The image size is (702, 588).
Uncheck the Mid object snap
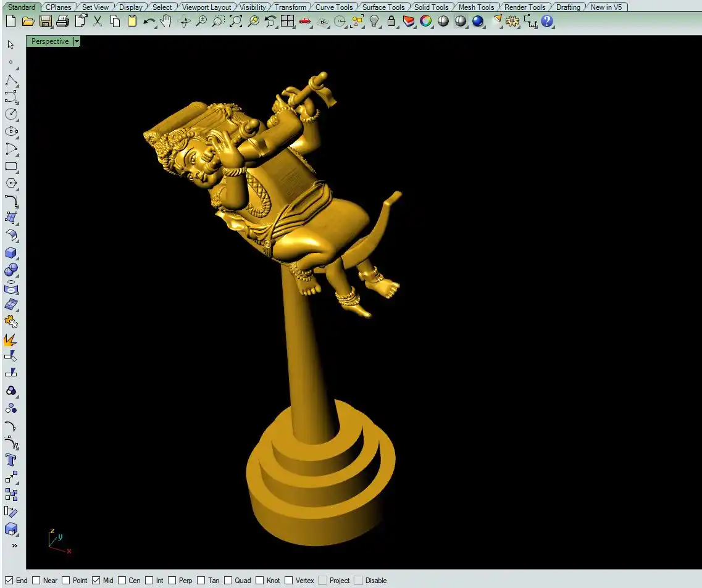tap(96, 581)
